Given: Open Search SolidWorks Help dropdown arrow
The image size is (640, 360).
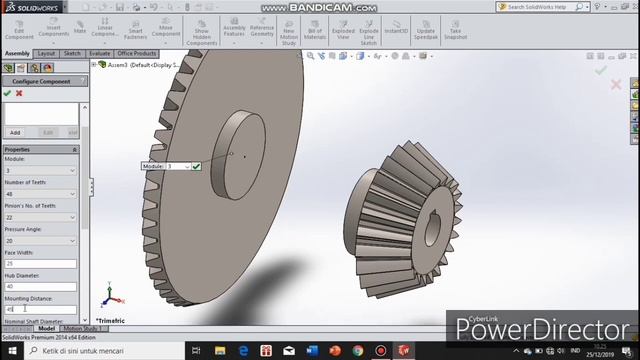Looking at the screenshot, I should click(x=587, y=7).
